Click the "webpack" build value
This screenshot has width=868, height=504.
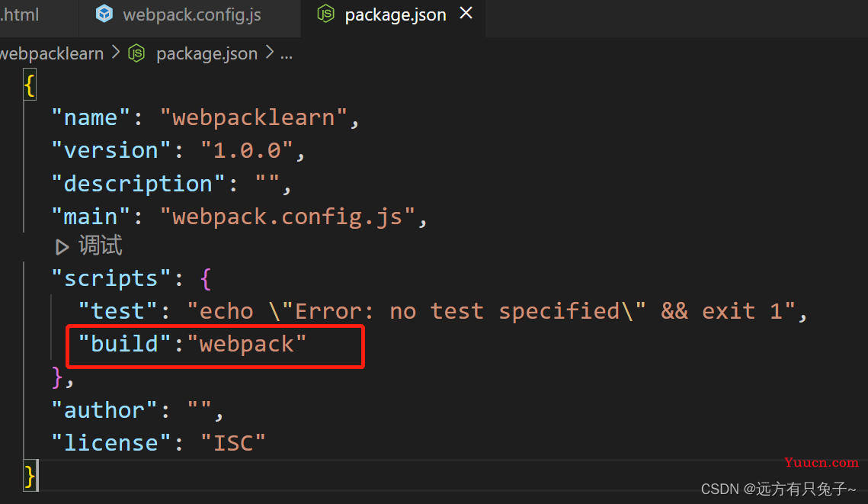[x=247, y=344]
